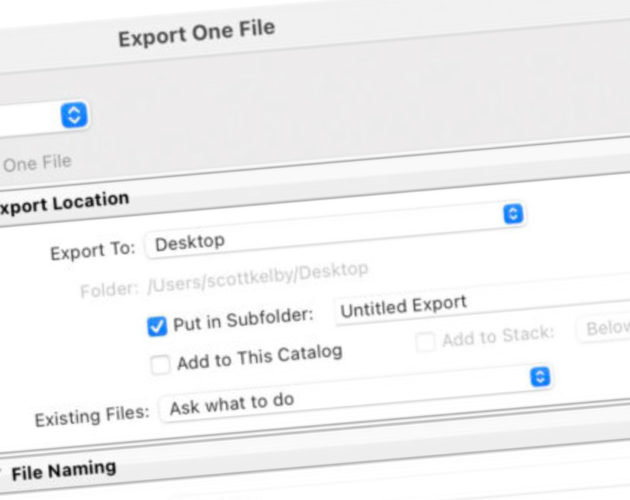Open the Below stack position dropdown
The height and width of the screenshot is (500, 630).
603,328
